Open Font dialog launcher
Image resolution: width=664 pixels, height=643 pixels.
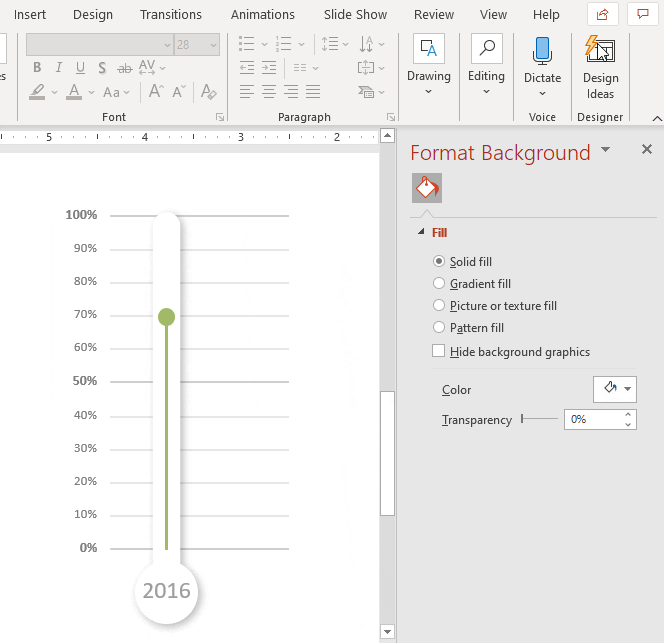[220, 117]
